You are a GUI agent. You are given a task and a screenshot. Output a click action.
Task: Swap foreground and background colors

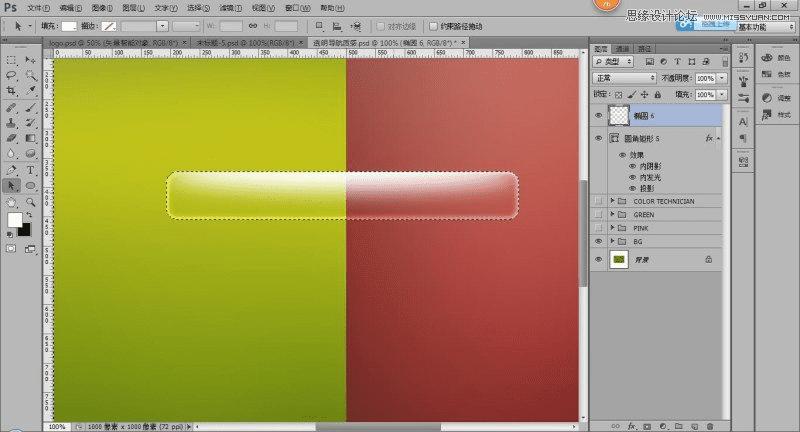click(x=29, y=215)
